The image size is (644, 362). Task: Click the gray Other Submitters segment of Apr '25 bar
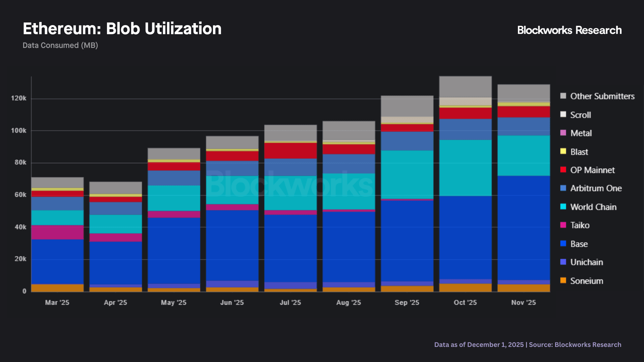[x=116, y=188]
